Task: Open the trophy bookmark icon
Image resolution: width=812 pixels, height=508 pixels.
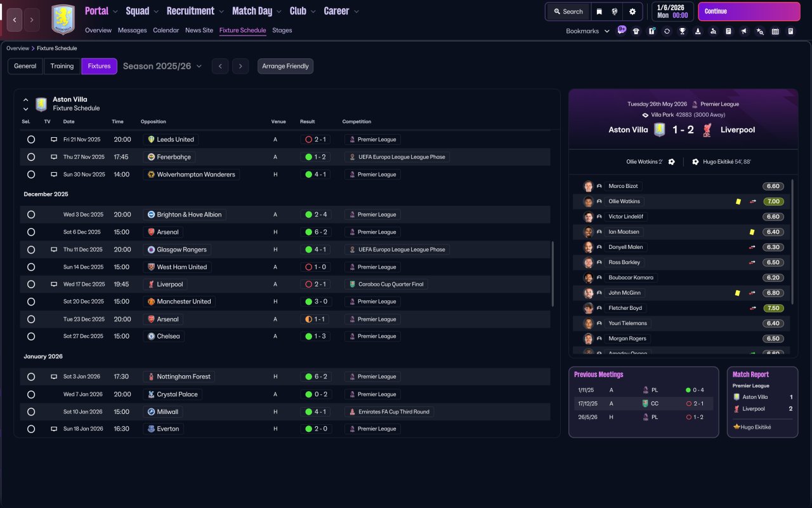Action: click(x=683, y=31)
